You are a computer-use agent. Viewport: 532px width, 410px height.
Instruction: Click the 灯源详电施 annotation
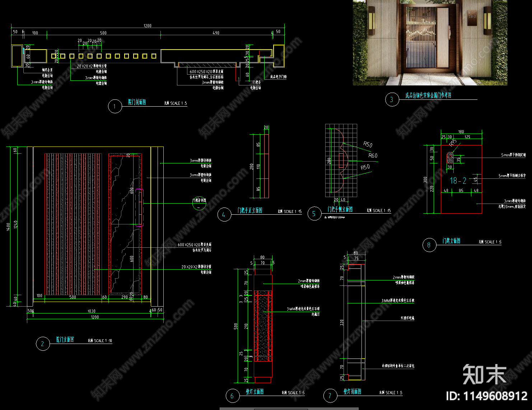coord(407,318)
